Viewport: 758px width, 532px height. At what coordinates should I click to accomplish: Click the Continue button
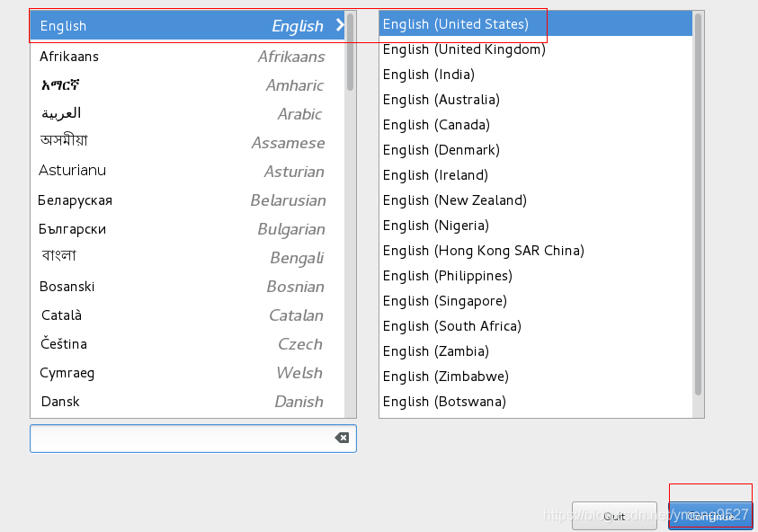click(710, 516)
